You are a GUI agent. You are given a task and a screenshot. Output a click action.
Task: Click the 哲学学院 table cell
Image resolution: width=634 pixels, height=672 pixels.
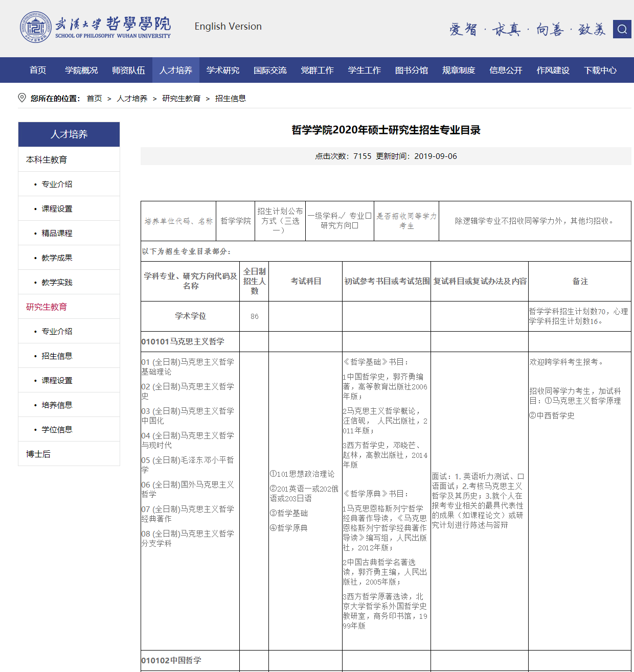coord(236,221)
